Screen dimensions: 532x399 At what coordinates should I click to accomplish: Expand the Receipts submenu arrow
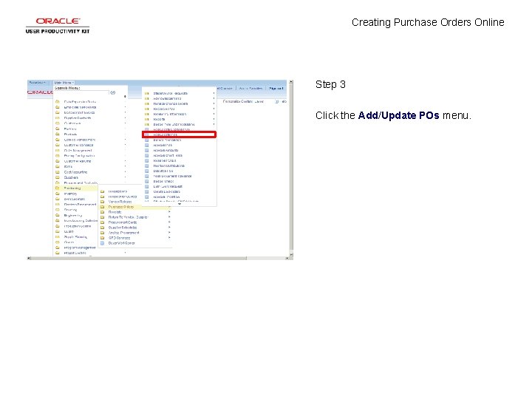coord(169,212)
